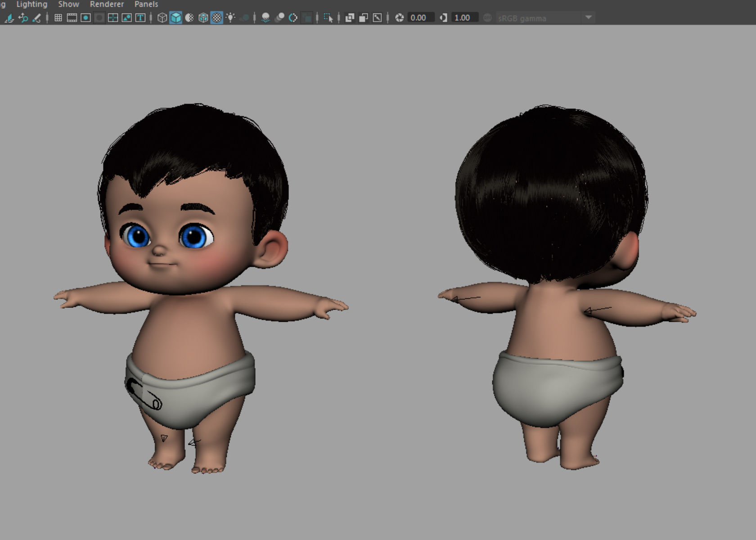Viewport: 756px width, 540px height.
Task: Click the View Transform on/off button
Action: pos(487,18)
